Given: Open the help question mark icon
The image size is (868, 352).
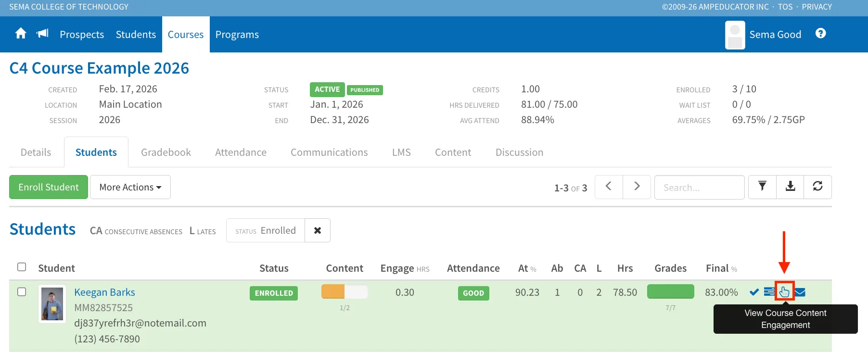Looking at the screenshot, I should 821,33.
